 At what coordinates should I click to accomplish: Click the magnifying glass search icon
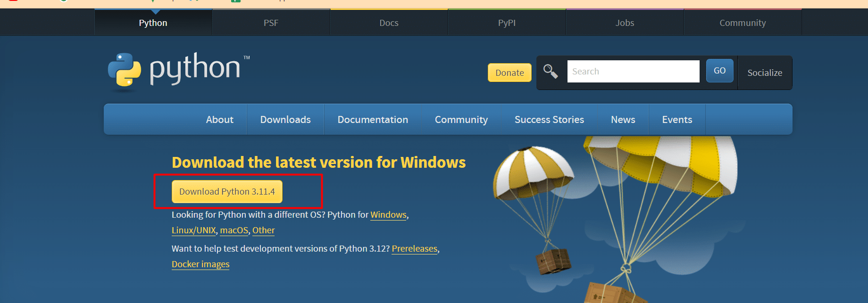click(551, 72)
